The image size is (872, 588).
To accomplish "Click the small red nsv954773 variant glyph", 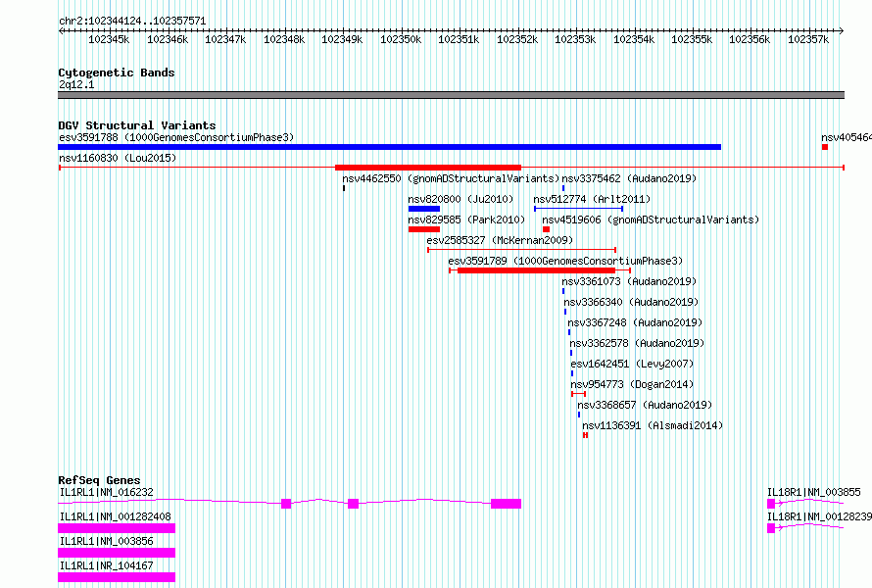I will [x=578, y=394].
